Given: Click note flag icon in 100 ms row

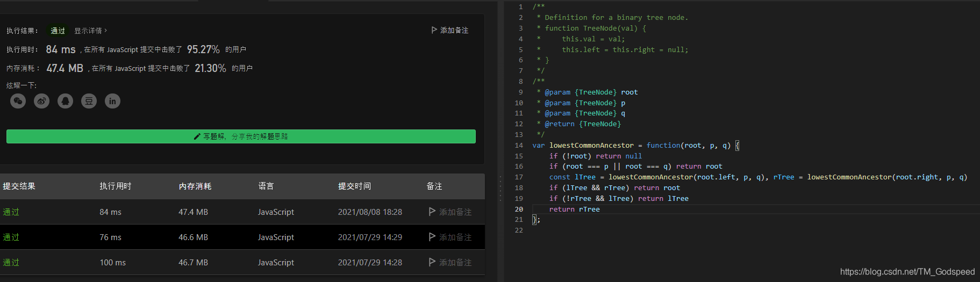Looking at the screenshot, I should (x=432, y=262).
